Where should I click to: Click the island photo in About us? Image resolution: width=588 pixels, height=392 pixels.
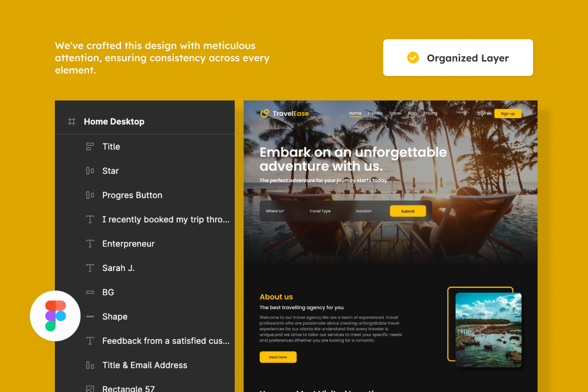point(489,330)
